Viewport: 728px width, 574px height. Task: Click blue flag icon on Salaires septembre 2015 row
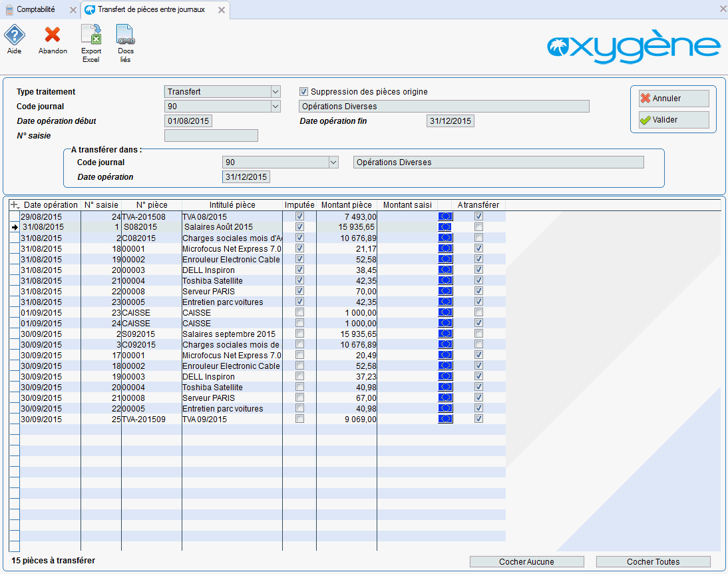(445, 334)
